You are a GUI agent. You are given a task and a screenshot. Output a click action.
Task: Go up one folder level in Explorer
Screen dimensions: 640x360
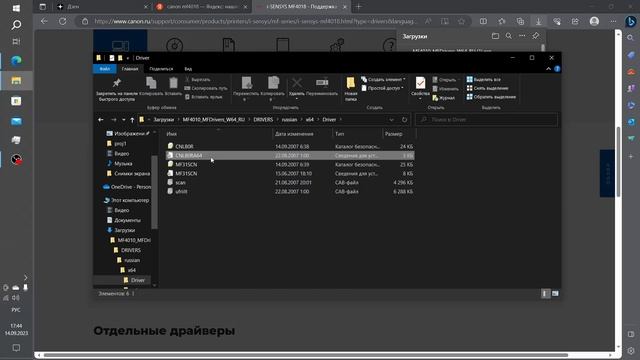pyautogui.click(x=132, y=120)
